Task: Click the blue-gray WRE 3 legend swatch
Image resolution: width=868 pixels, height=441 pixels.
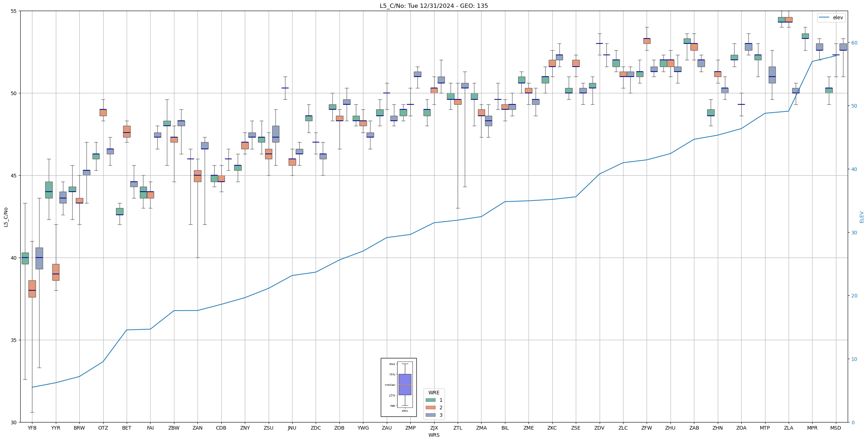Action: point(430,415)
